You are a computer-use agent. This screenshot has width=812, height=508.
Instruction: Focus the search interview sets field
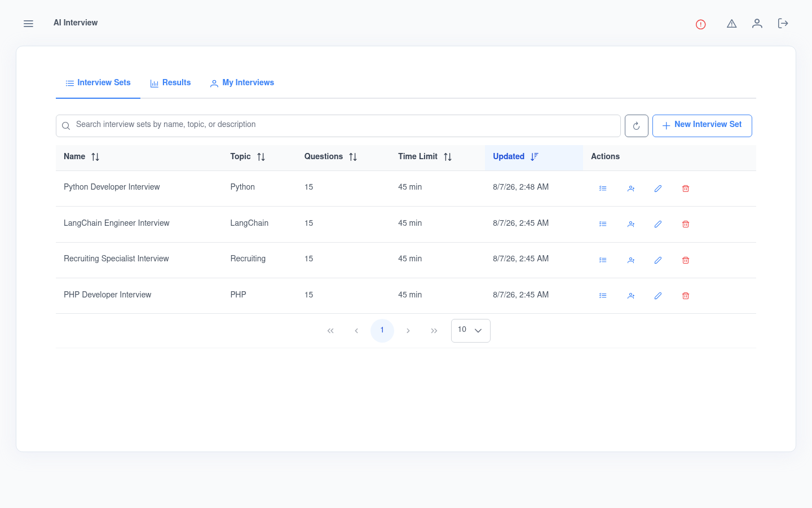click(x=338, y=126)
